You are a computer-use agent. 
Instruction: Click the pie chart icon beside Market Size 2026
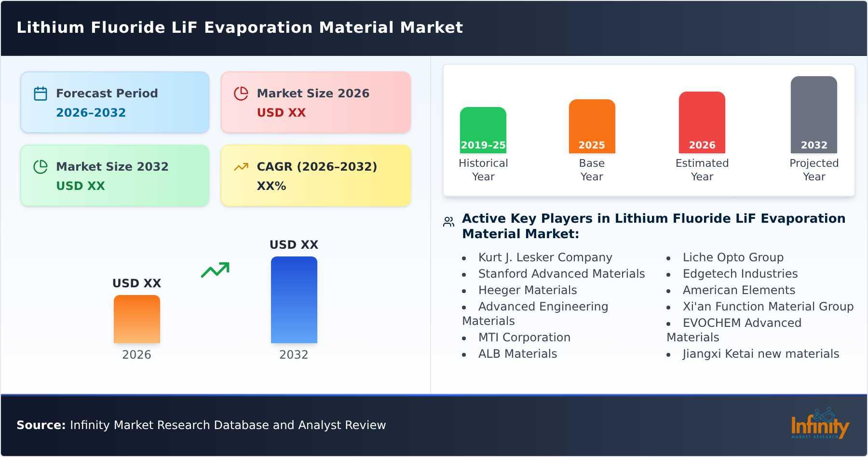[x=241, y=94]
